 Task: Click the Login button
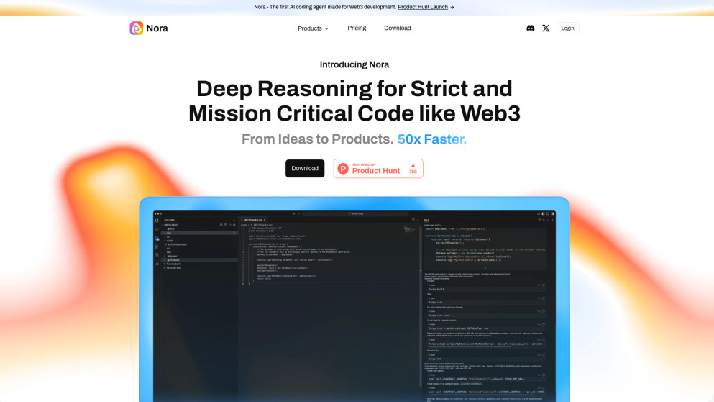pyautogui.click(x=568, y=28)
